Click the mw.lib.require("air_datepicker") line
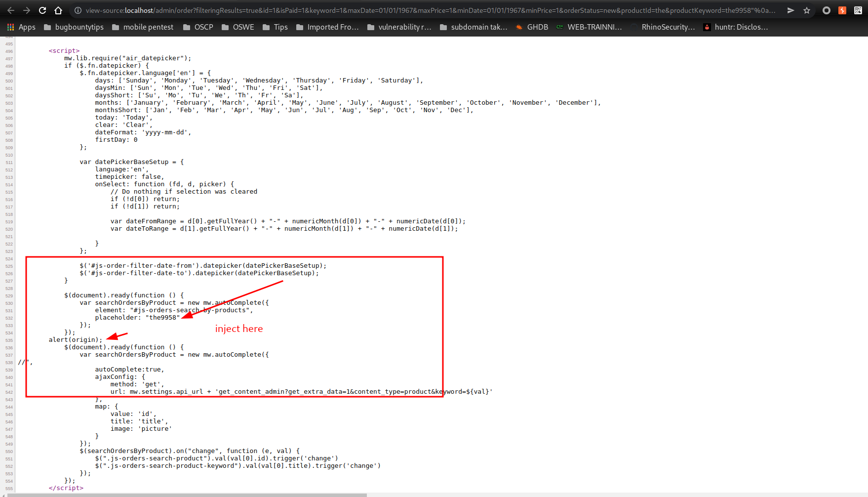868x497 pixels. [x=127, y=58]
